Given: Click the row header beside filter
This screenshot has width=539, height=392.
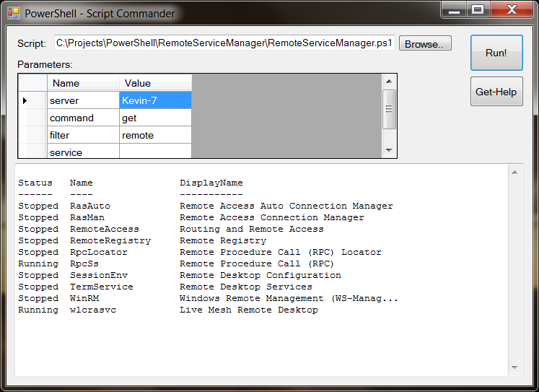Looking at the screenshot, I should [x=32, y=135].
